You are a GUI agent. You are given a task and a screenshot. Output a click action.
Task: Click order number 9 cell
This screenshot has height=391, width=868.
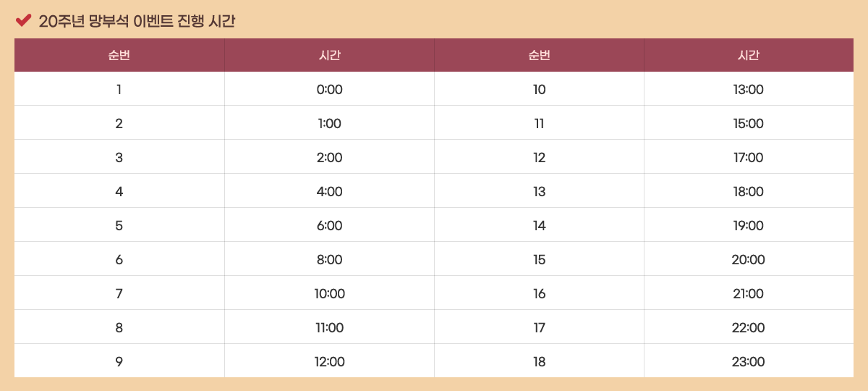coord(119,362)
